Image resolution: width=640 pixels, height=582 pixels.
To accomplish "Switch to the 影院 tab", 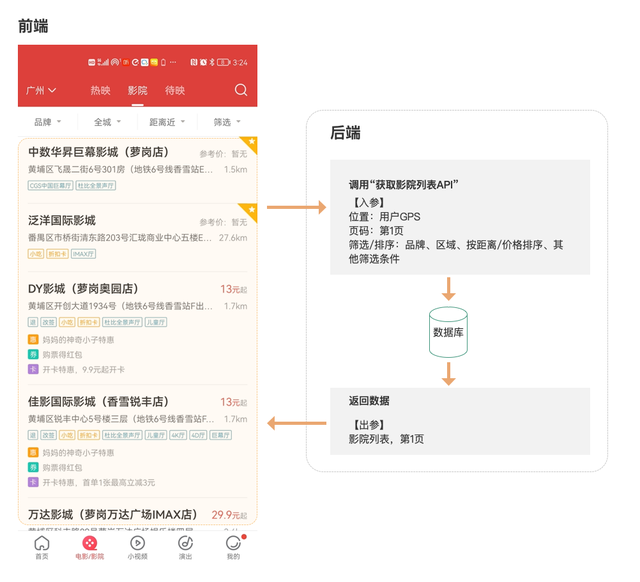I will [138, 90].
